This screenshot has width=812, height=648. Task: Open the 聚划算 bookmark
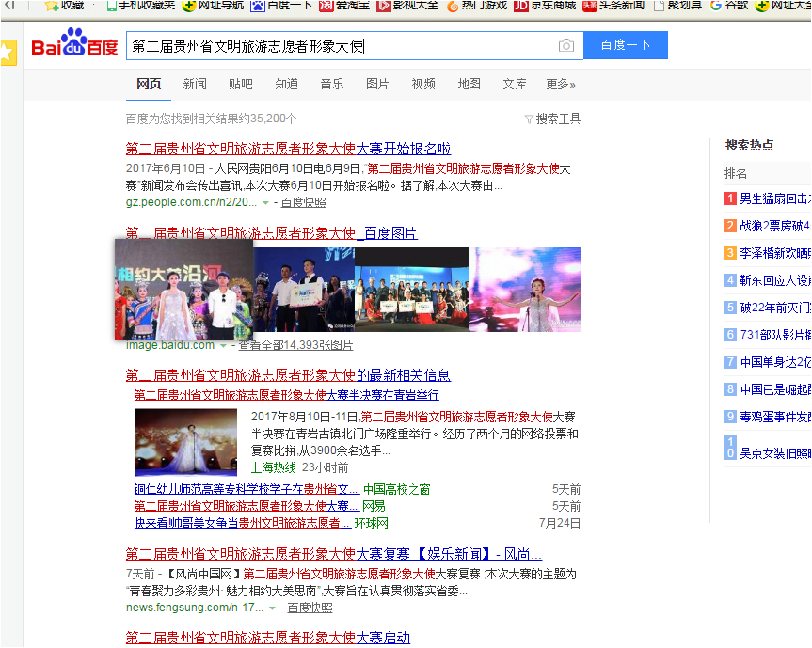[x=677, y=6]
